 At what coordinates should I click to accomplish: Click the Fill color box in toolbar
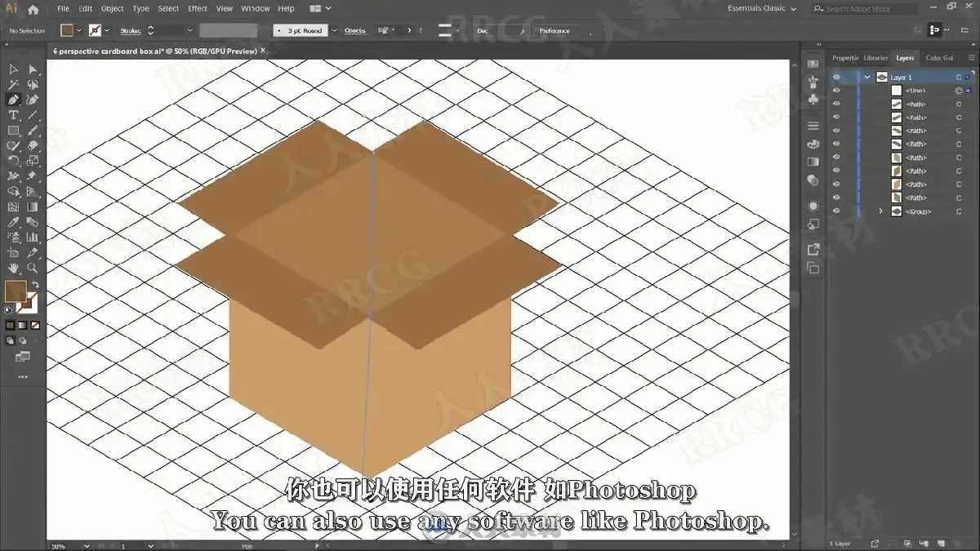[15, 291]
